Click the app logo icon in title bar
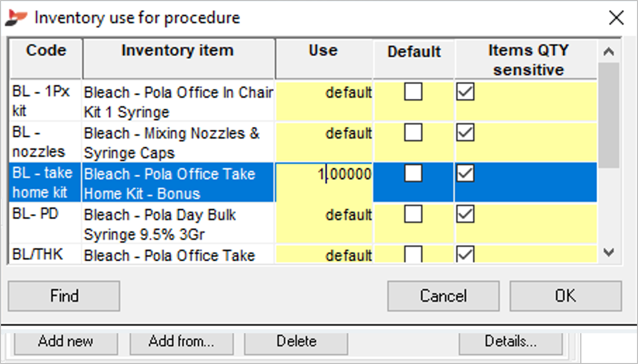Screen dimensions: 638x364 point(16,18)
